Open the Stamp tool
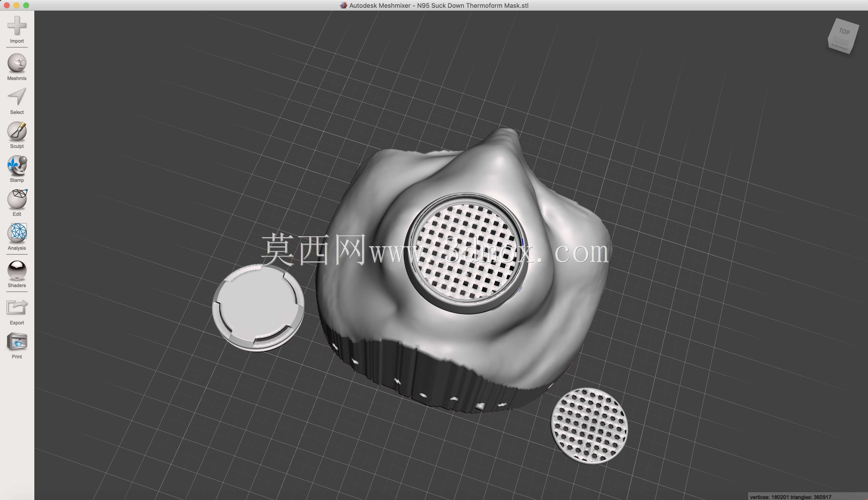The image size is (868, 500). [17, 169]
